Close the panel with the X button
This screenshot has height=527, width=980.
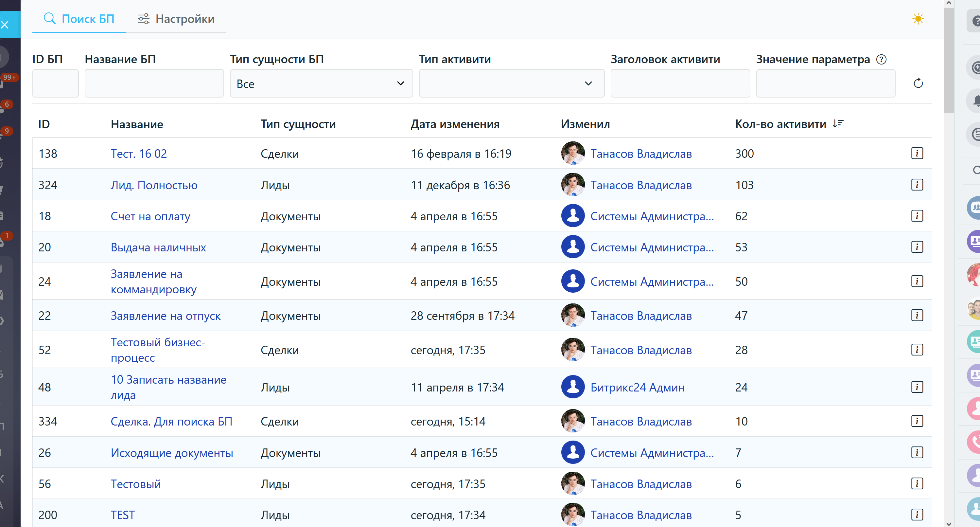5,25
